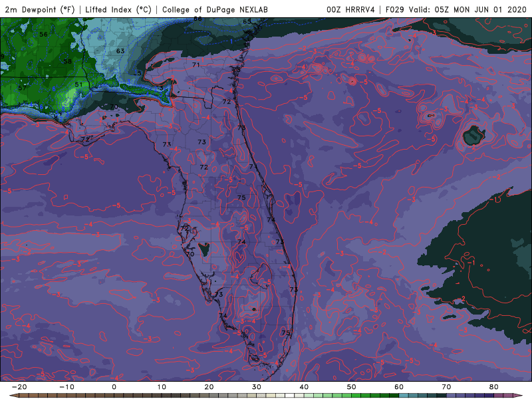Click the 'F029' forecast hour text
The width and height of the screenshot is (532, 399).
(x=394, y=9)
